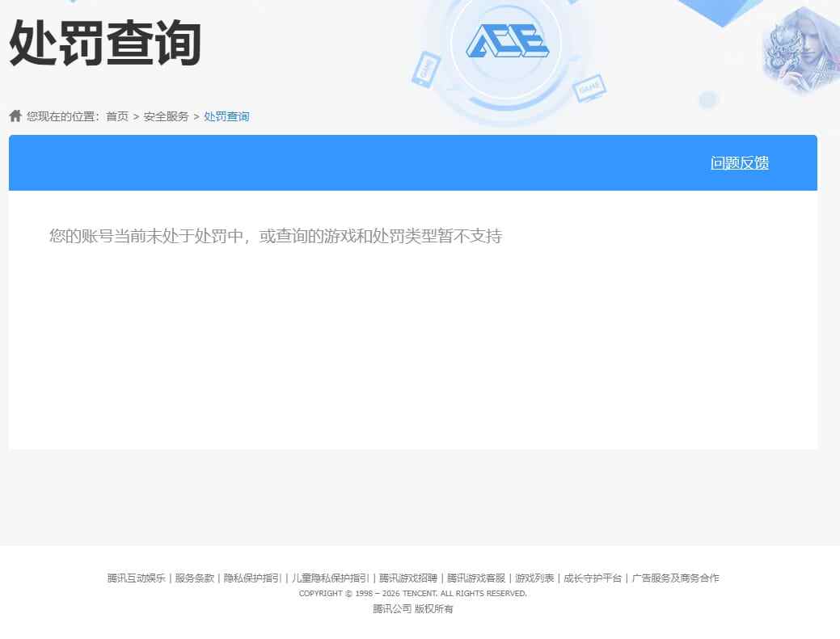This screenshot has height=639, width=840.
Task: Open the 游戏列表 game list
Action: point(534,578)
